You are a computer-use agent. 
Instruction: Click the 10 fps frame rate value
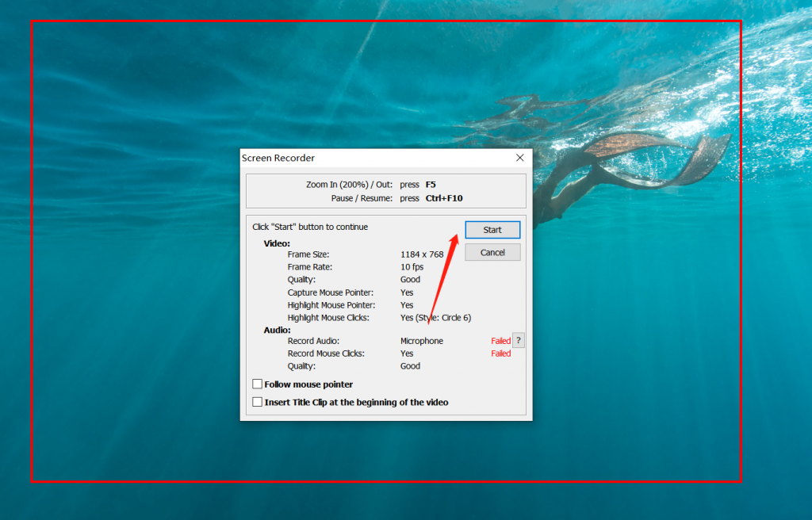412,266
